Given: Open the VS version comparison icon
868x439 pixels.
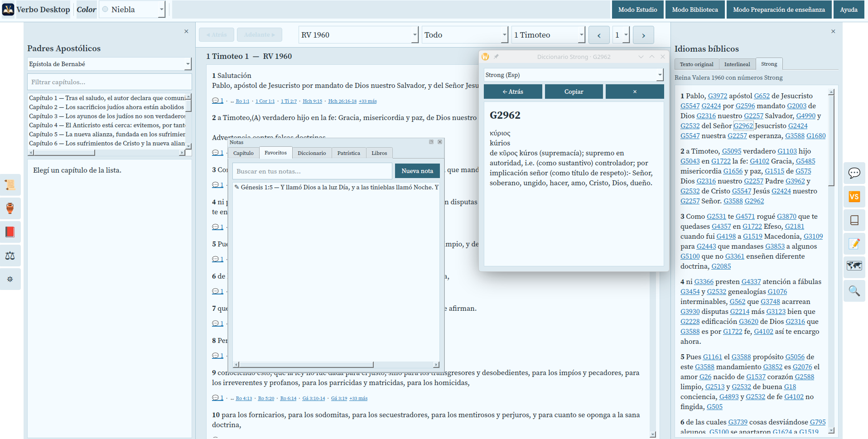Looking at the screenshot, I should [854, 197].
